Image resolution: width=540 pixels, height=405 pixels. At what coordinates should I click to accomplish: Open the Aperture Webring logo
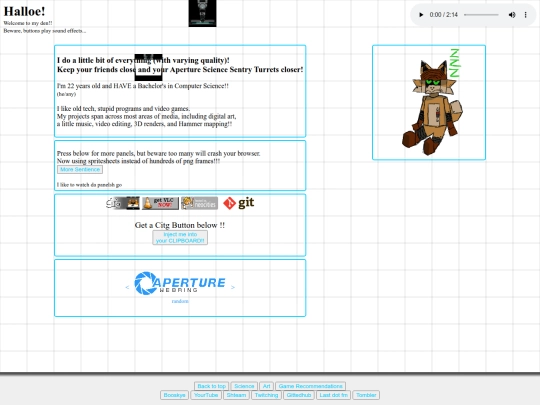180,283
